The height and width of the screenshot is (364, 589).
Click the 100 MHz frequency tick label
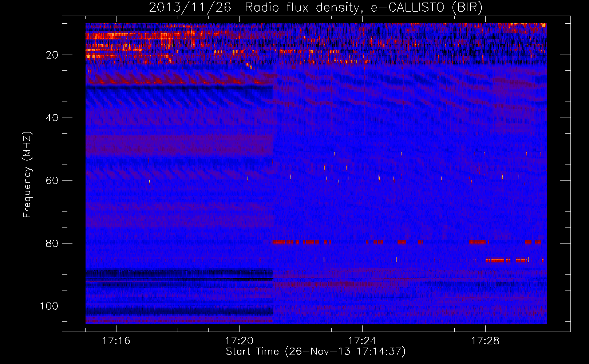(49, 306)
